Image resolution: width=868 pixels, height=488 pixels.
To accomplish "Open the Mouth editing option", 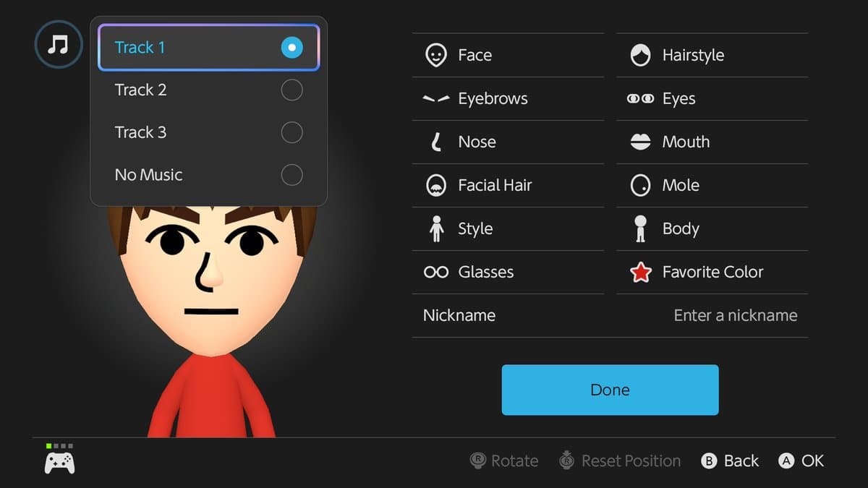I will pyautogui.click(x=712, y=142).
